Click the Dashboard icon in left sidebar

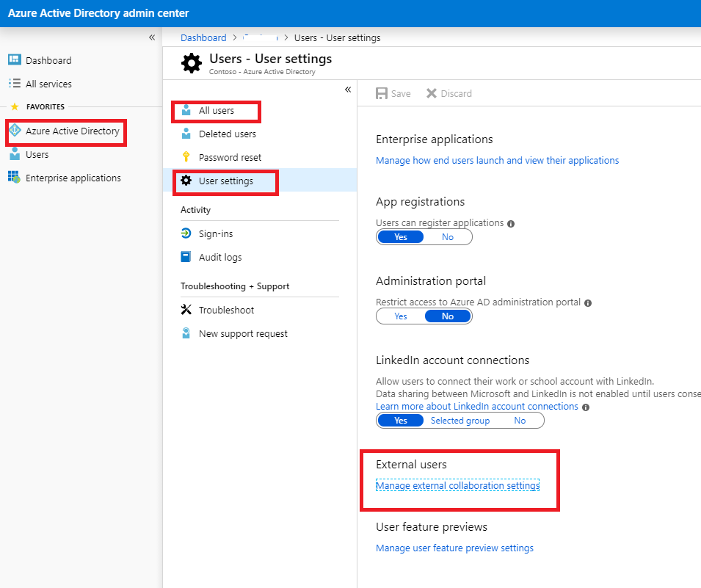[x=14, y=59]
